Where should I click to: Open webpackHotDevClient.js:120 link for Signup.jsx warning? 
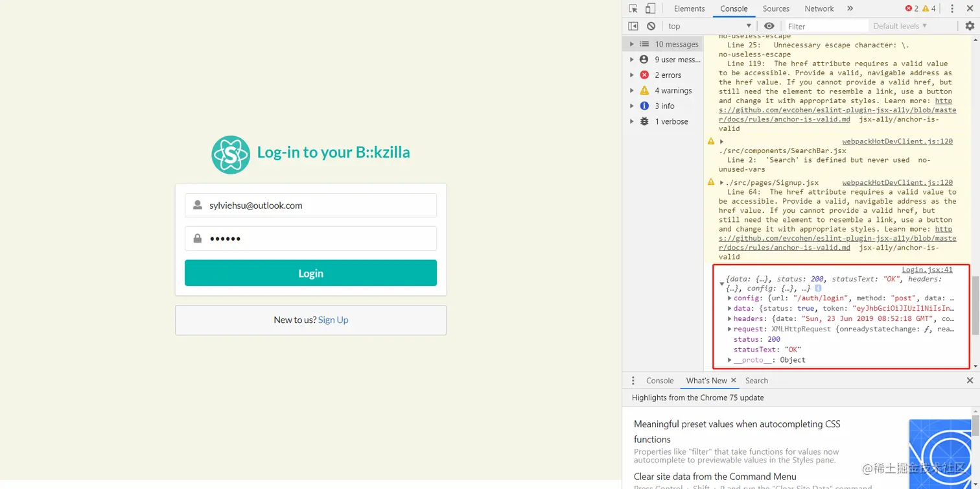pos(897,183)
